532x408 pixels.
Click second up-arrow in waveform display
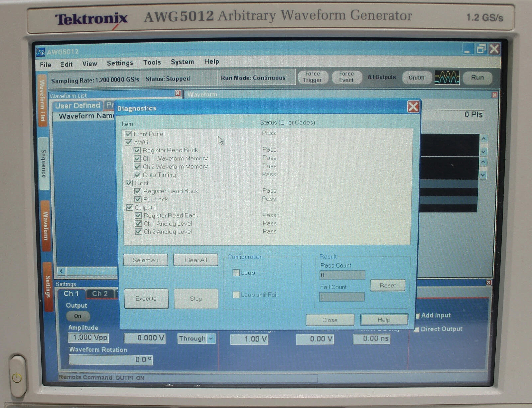click(x=483, y=162)
